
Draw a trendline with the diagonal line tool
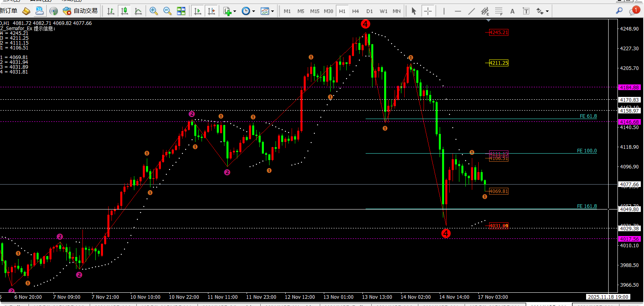471,11
